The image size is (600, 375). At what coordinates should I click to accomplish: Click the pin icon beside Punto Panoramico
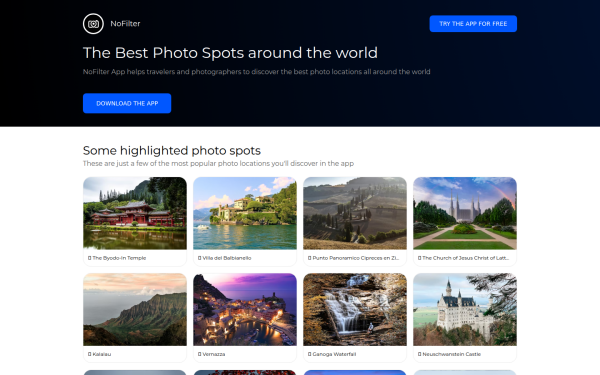310,258
